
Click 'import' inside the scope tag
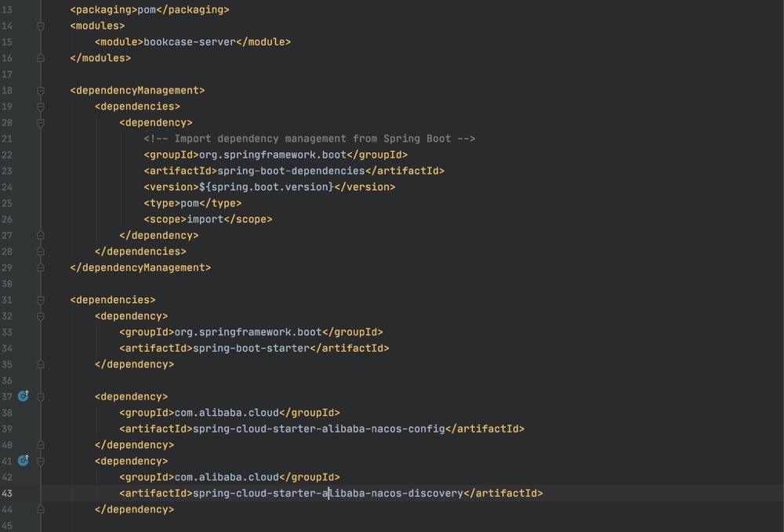(205, 219)
